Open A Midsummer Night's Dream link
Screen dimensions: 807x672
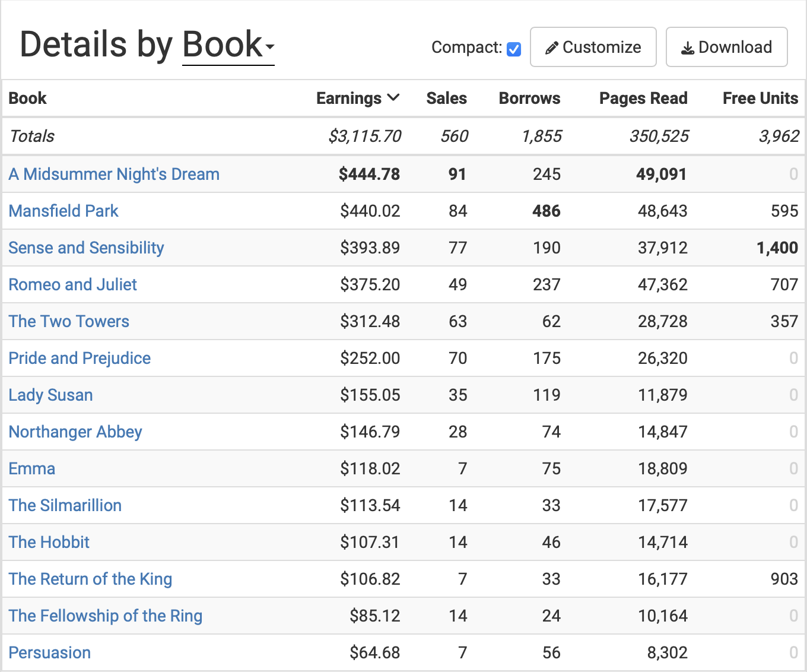tap(114, 174)
